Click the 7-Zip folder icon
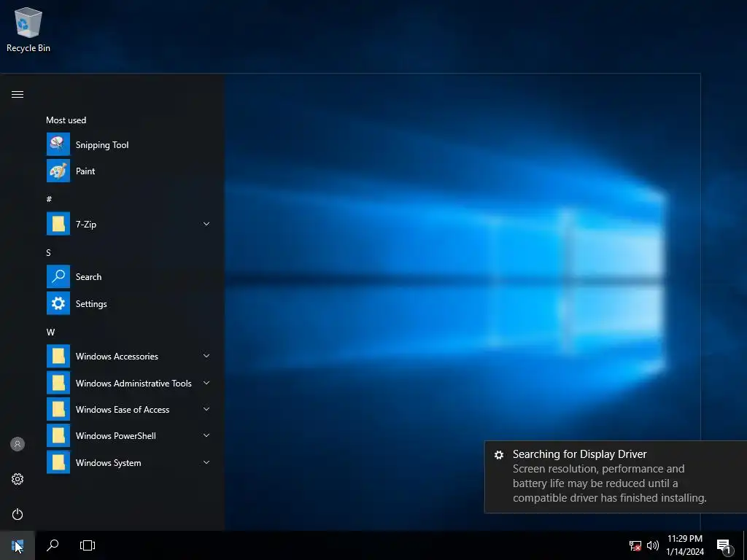 58,224
